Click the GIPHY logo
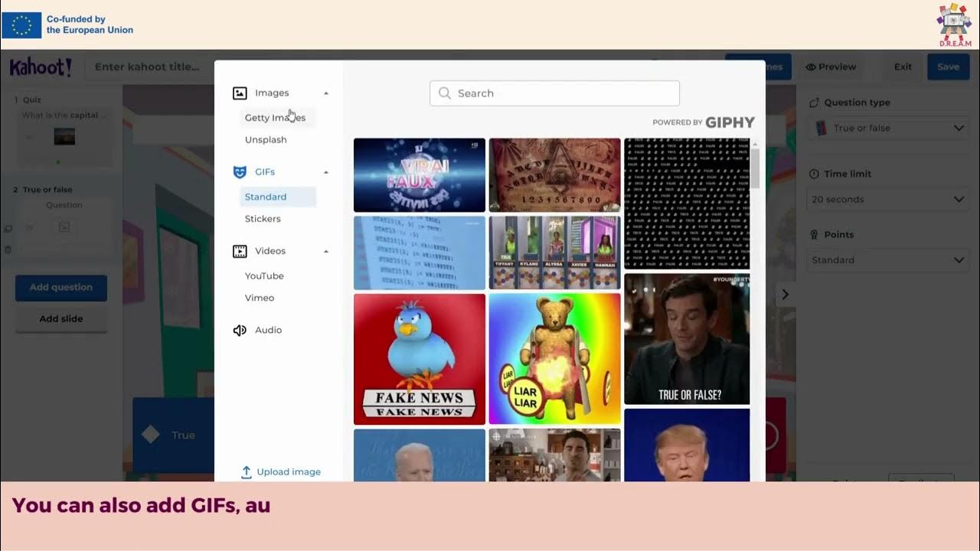This screenshot has width=980, height=551. click(730, 122)
